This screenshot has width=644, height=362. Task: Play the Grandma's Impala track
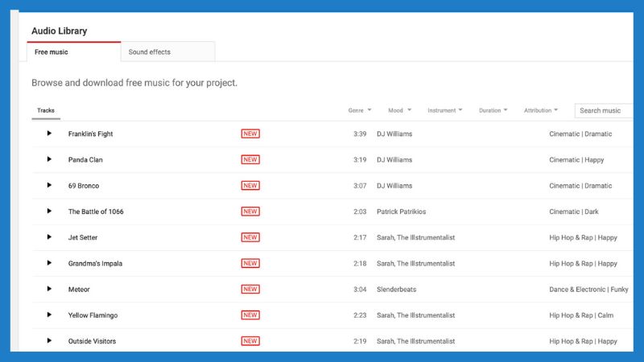[x=49, y=263]
